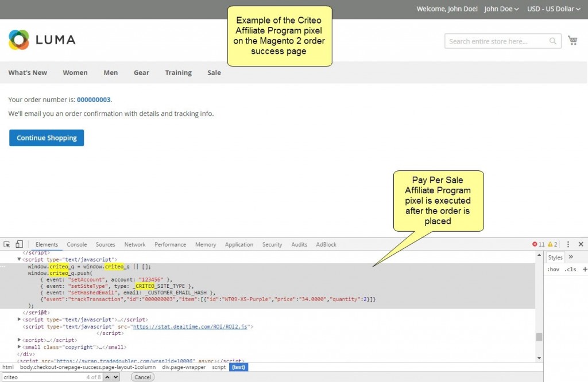588x382 pixels.
Task: Expand the small class copyright node
Action: 19,347
